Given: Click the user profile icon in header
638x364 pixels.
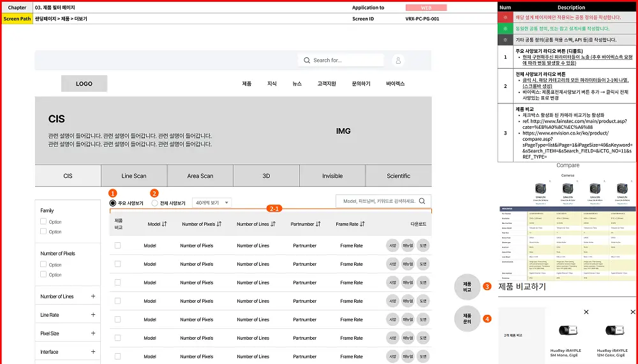Looking at the screenshot, I should click(398, 61).
